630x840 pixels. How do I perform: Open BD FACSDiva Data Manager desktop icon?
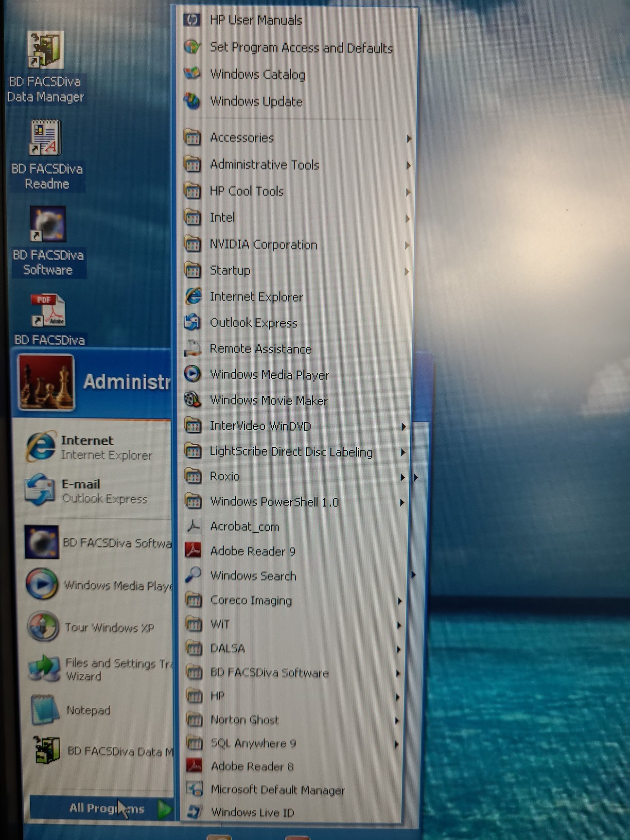tap(45, 50)
